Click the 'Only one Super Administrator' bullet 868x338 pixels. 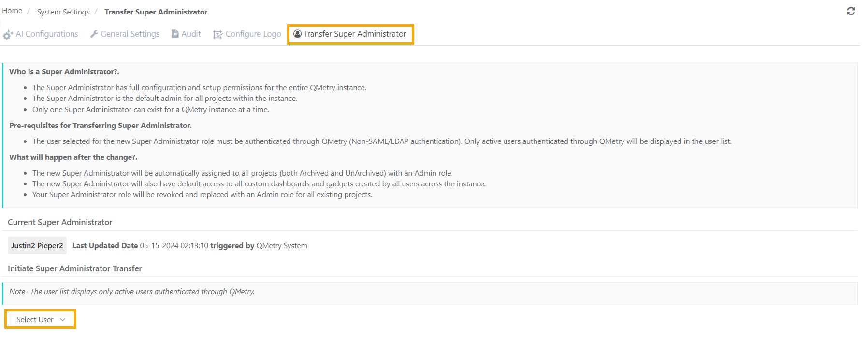pos(151,109)
